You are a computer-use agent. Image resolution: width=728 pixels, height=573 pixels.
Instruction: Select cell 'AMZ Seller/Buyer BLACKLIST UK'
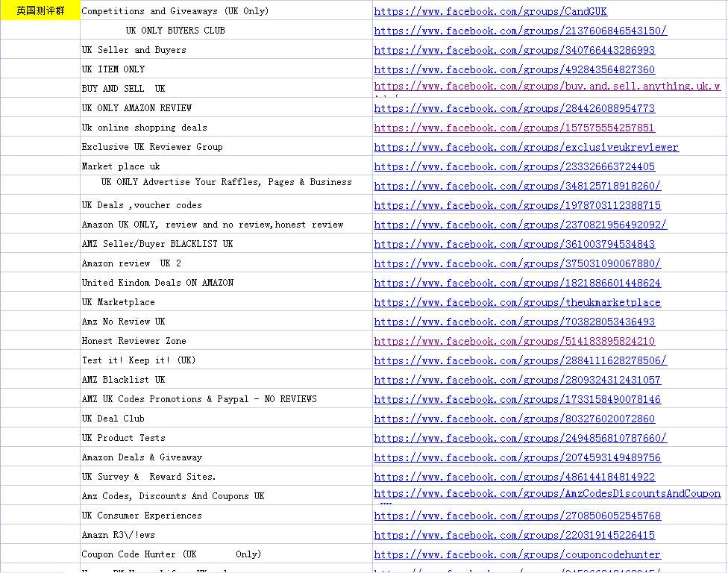click(226, 243)
